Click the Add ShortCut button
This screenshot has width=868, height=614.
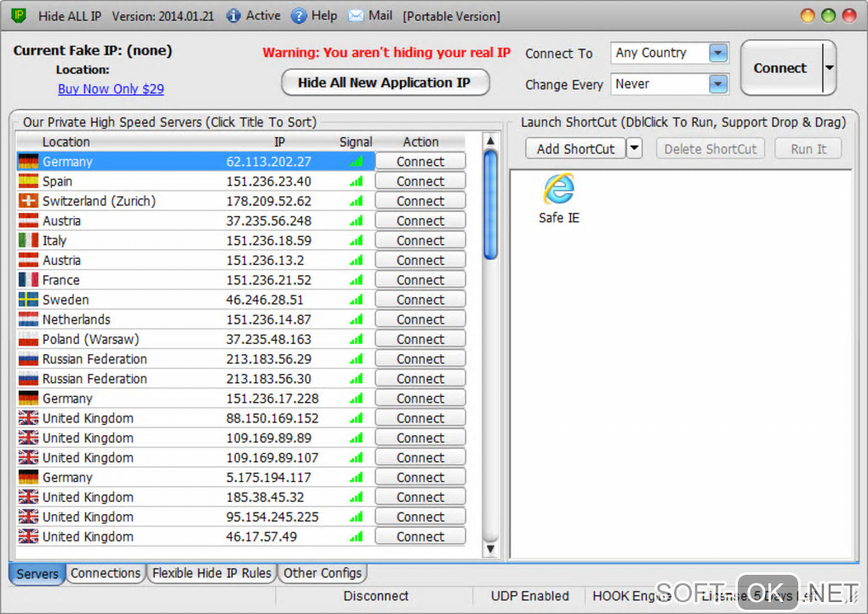[x=576, y=148]
